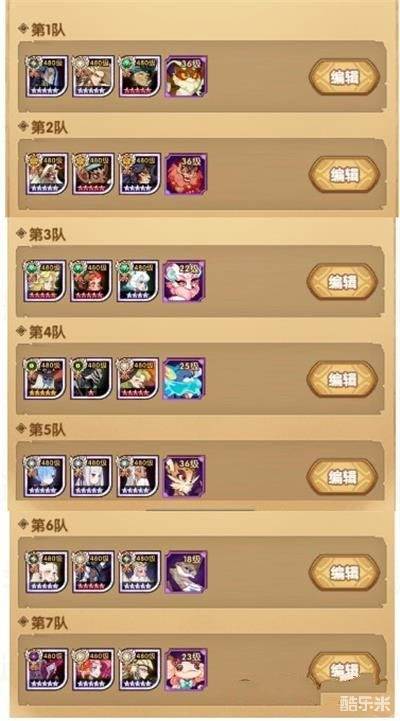This screenshot has width=400, height=721.
Task: Click the first hero portrait in 第1队
Action: click(47, 76)
